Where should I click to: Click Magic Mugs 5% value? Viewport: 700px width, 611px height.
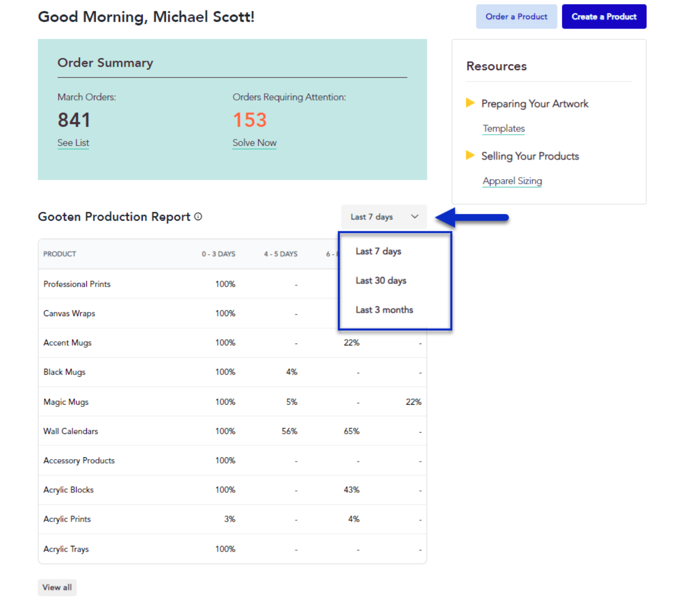tap(292, 402)
